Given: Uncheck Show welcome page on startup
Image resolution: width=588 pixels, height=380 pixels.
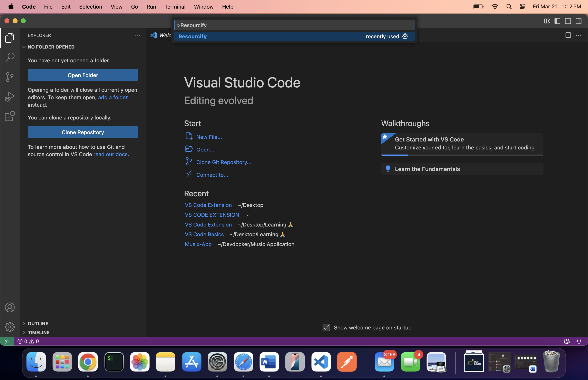Looking at the screenshot, I should click(x=326, y=327).
